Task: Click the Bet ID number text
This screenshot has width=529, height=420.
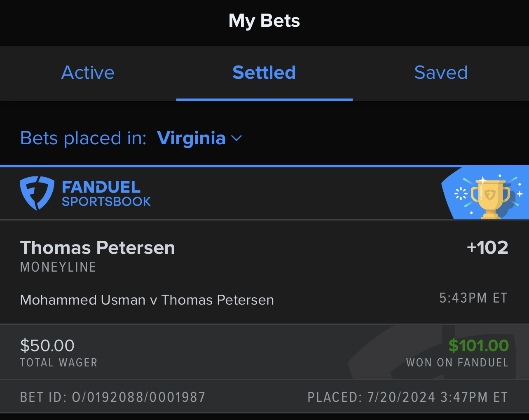Action: (x=112, y=397)
